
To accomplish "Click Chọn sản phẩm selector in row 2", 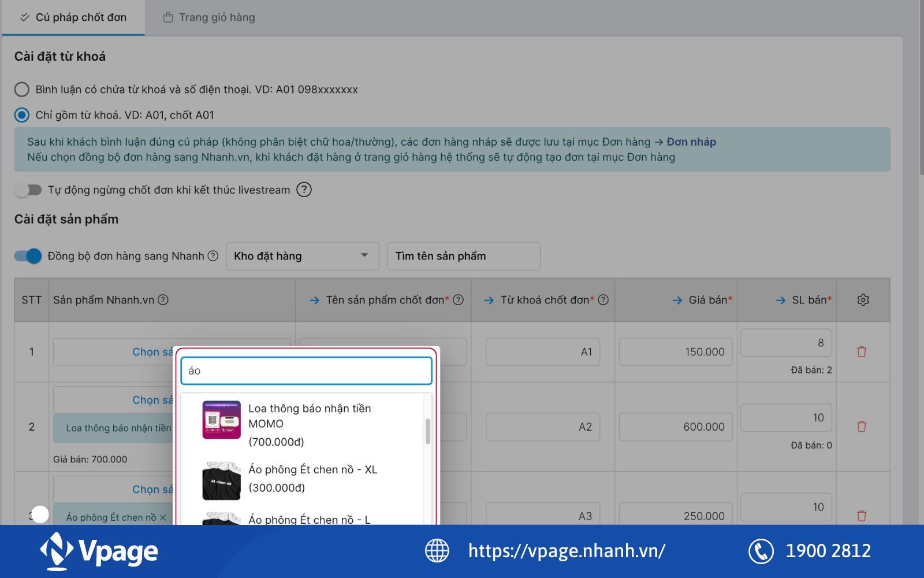I will (x=114, y=400).
